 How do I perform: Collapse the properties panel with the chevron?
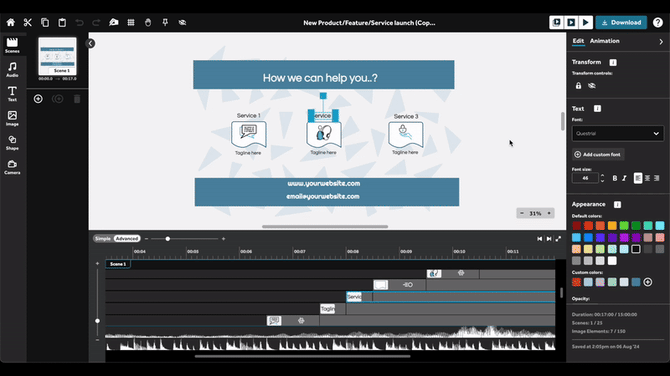661,42
